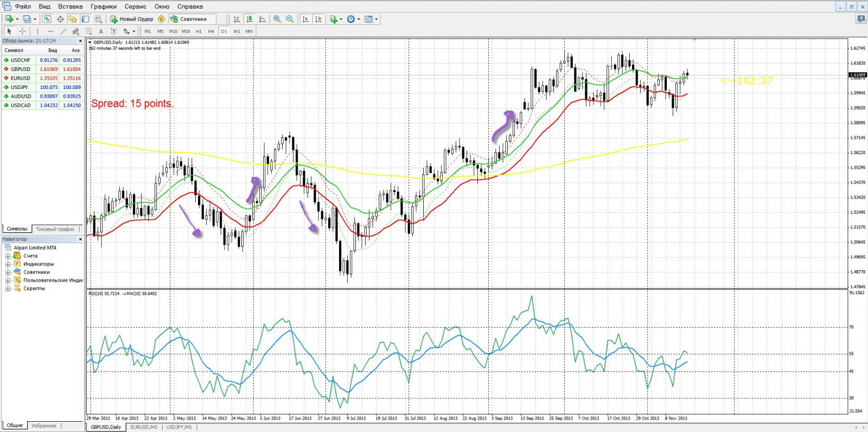Select the trendline drawing tool
This screenshot has width=868, height=432.
[63, 31]
